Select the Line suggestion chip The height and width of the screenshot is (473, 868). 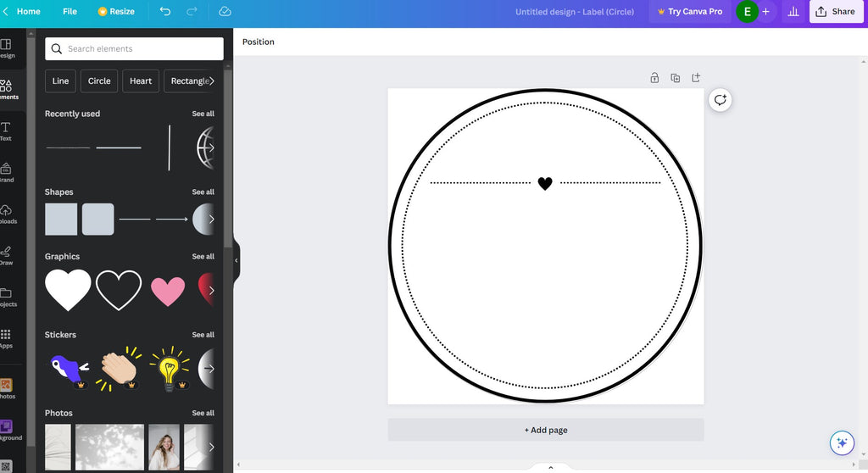click(x=60, y=81)
